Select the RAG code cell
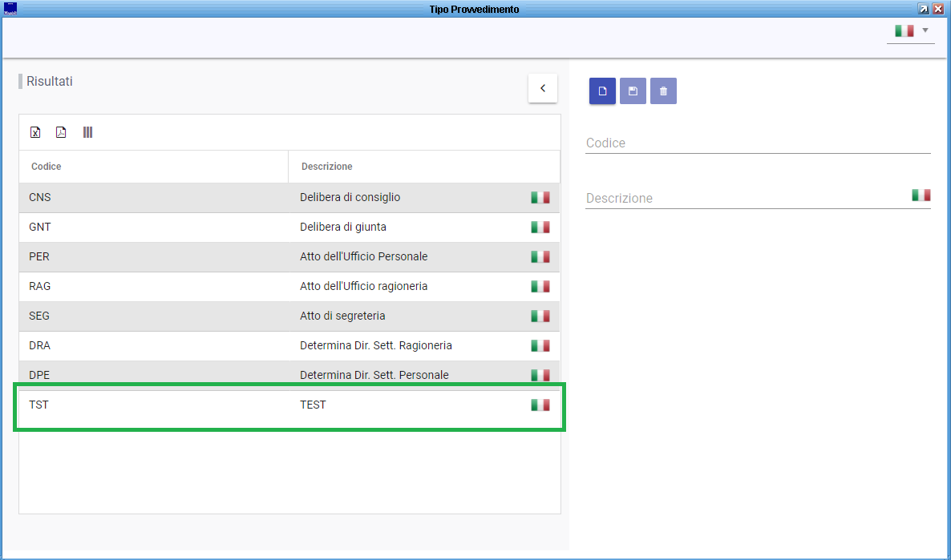This screenshot has width=951, height=560. point(153,286)
